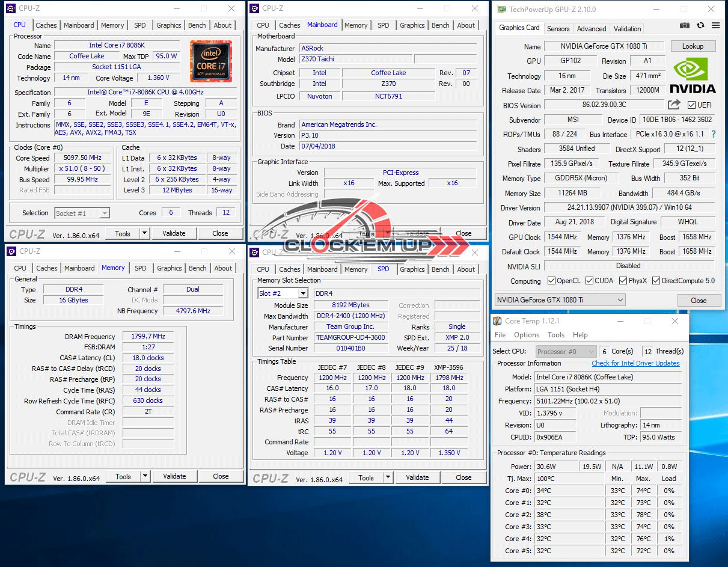Open the GPU-Z hamburger menu icon

[x=715, y=25]
